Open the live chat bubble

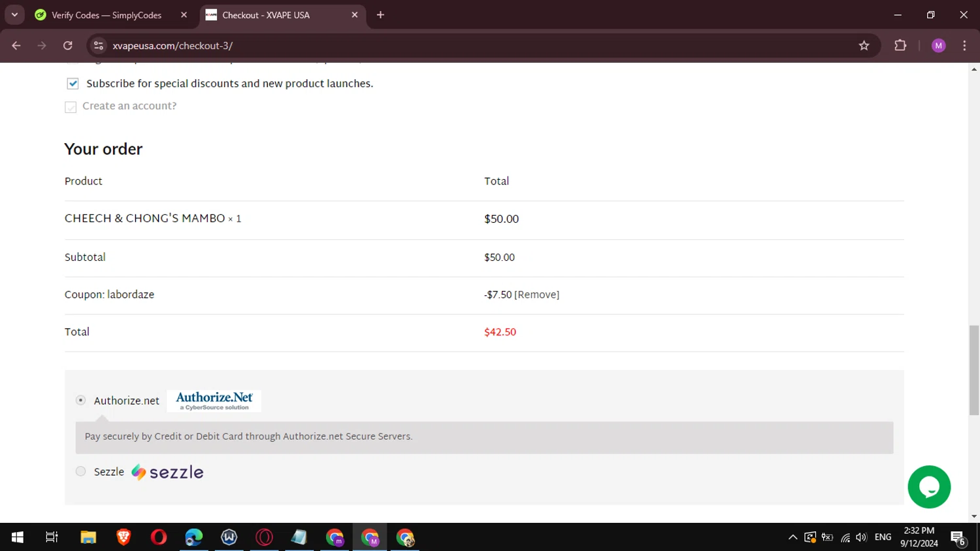929,487
